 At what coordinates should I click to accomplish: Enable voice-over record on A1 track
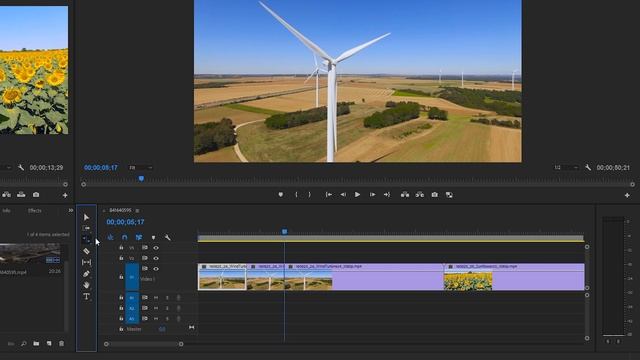coord(178,298)
